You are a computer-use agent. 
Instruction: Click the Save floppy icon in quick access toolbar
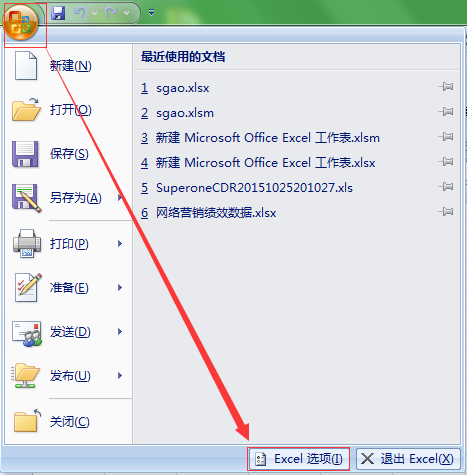coord(58,13)
